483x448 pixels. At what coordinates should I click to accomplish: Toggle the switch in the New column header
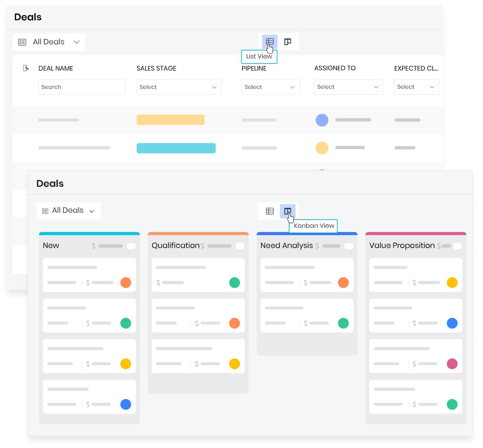131,246
